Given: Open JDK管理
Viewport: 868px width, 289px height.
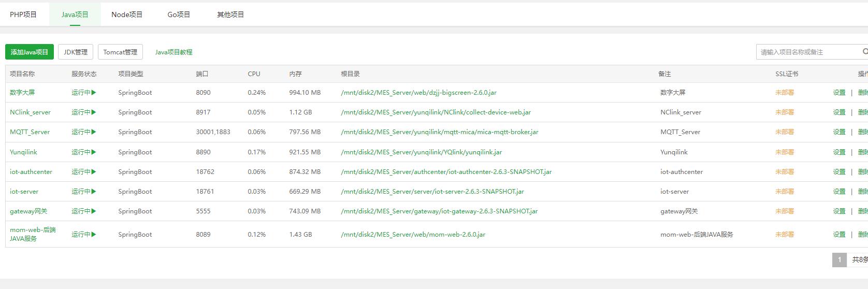Looking at the screenshot, I should (76, 52).
